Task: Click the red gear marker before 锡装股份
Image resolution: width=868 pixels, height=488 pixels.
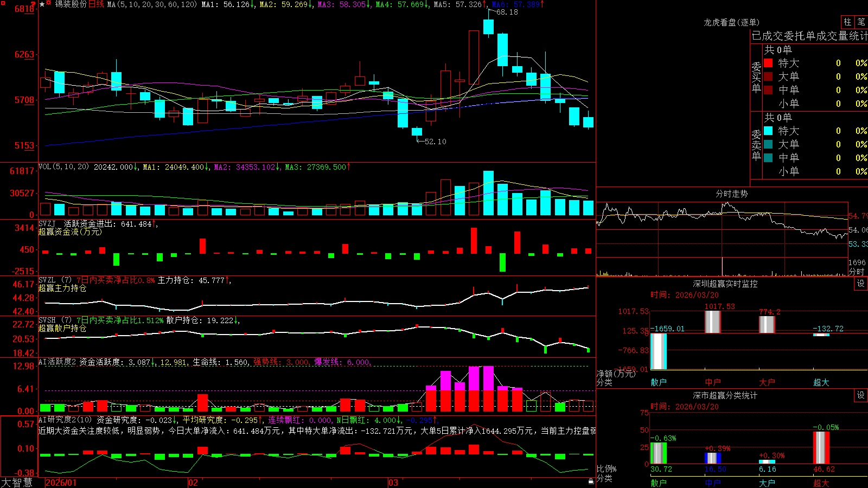Action: click(x=49, y=3)
